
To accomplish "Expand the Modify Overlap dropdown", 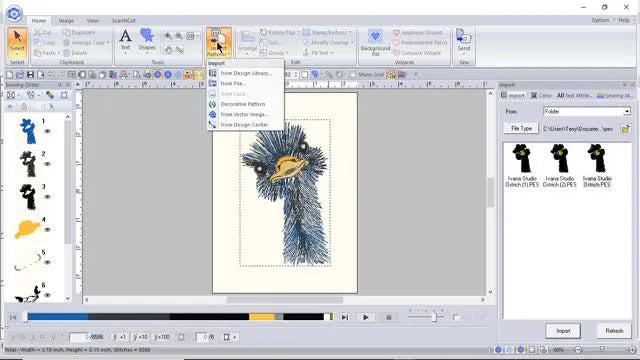I will click(352, 42).
